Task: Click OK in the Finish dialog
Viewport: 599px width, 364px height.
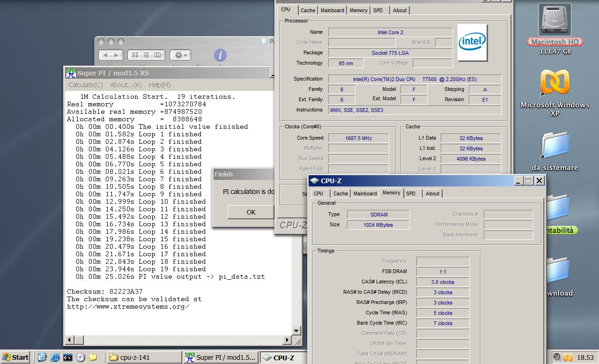Action: pyautogui.click(x=251, y=212)
